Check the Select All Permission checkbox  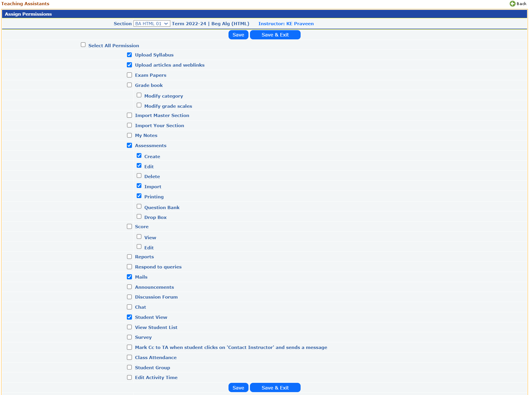(83, 45)
